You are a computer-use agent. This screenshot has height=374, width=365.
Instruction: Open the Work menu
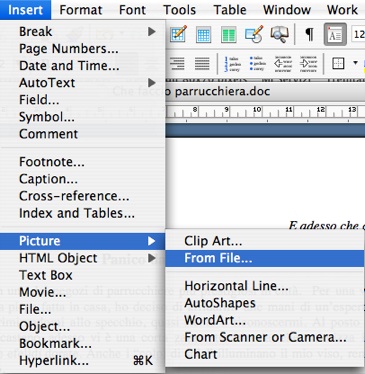[342, 10]
